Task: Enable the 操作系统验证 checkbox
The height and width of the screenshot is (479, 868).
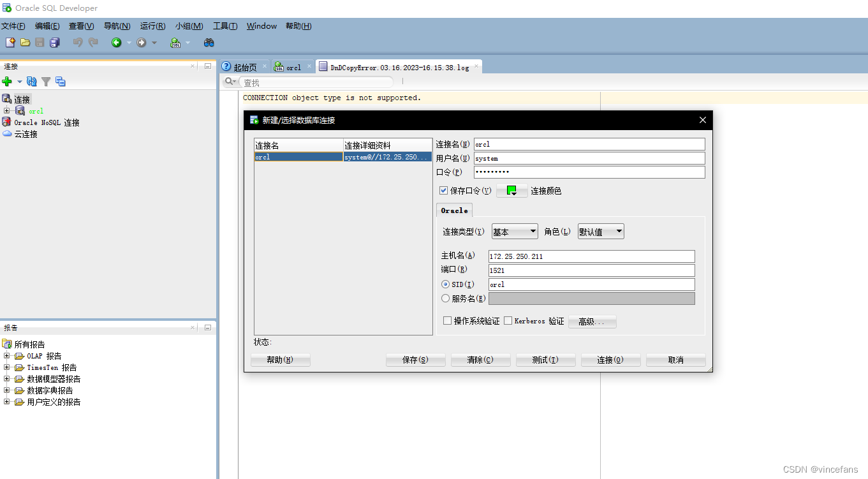Action: tap(448, 321)
